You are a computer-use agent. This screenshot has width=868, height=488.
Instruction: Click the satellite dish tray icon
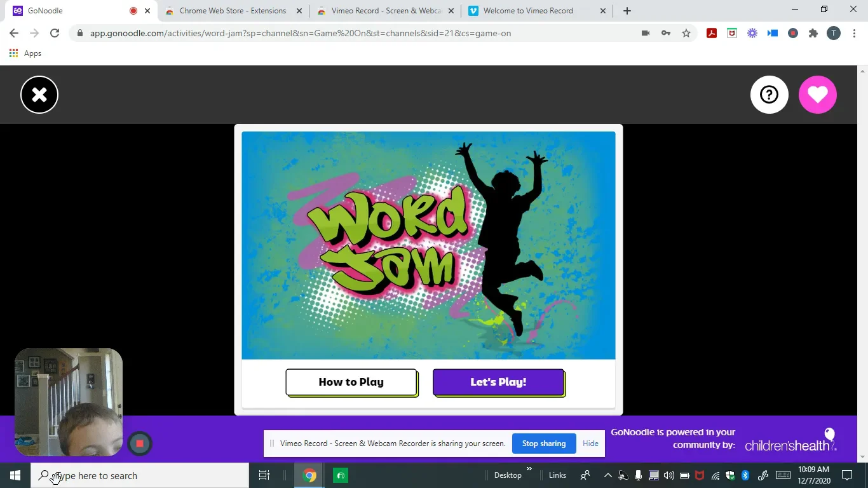(x=623, y=475)
